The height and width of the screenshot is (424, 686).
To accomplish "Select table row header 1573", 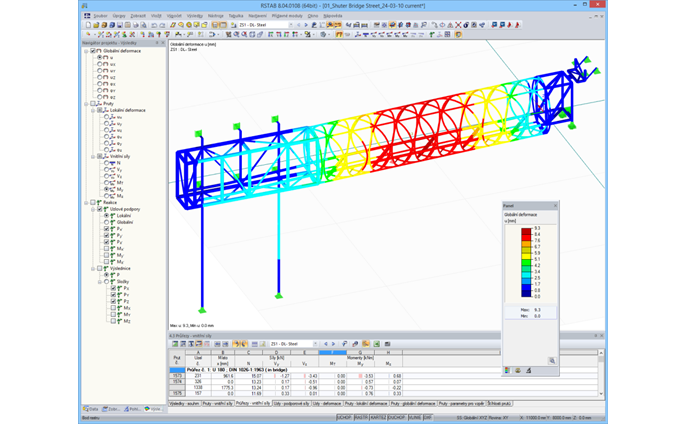I will (x=177, y=376).
